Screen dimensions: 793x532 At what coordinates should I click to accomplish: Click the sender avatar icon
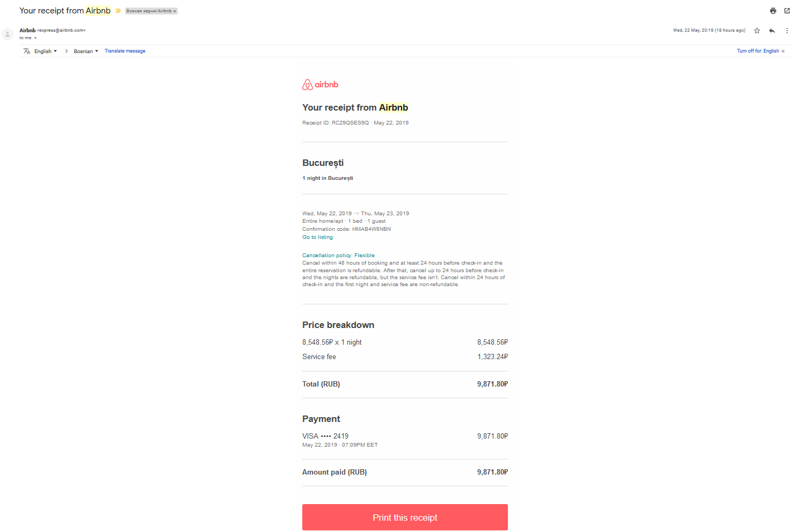coord(8,34)
